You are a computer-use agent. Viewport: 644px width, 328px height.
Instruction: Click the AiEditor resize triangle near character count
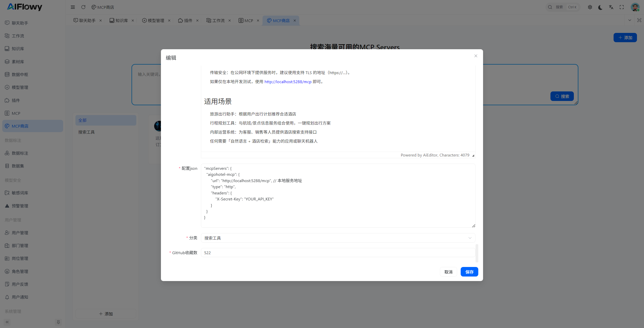tap(473, 155)
